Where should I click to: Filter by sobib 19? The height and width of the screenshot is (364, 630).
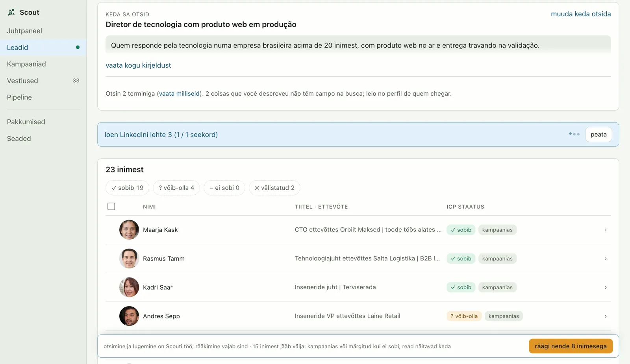coord(127,188)
